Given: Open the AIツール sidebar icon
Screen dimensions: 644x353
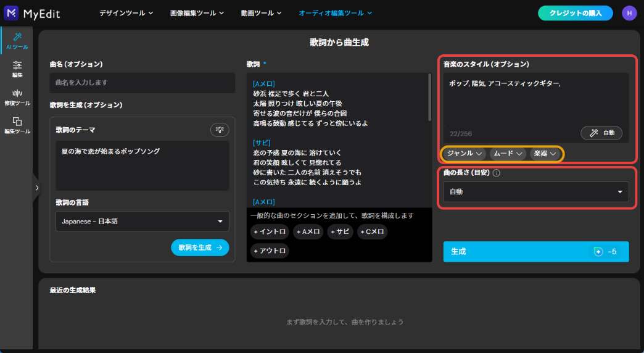Looking at the screenshot, I should pos(17,41).
